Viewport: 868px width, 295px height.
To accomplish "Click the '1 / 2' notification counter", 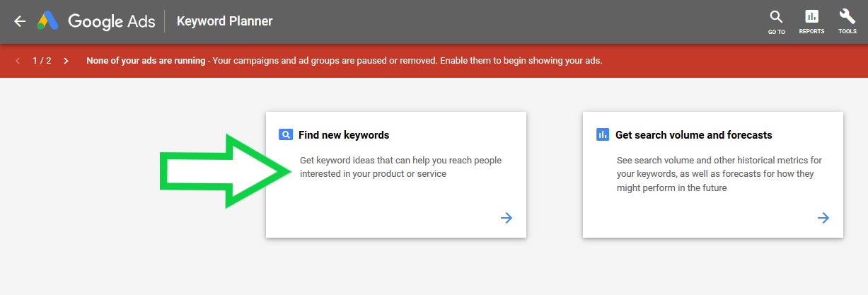I will [42, 61].
